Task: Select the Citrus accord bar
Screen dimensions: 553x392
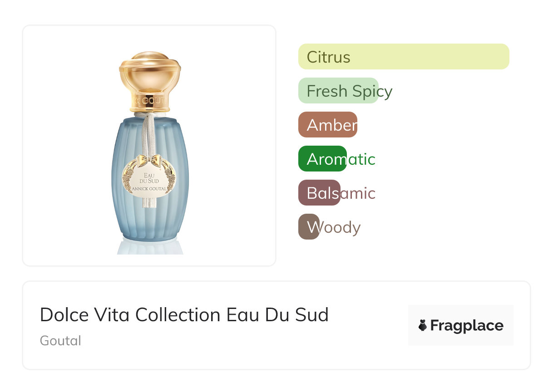Action: pos(403,57)
